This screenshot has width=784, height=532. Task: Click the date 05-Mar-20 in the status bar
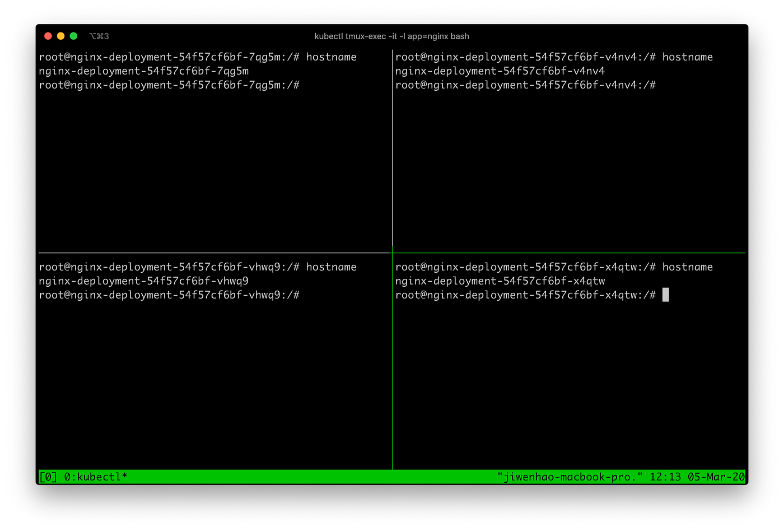[713, 477]
